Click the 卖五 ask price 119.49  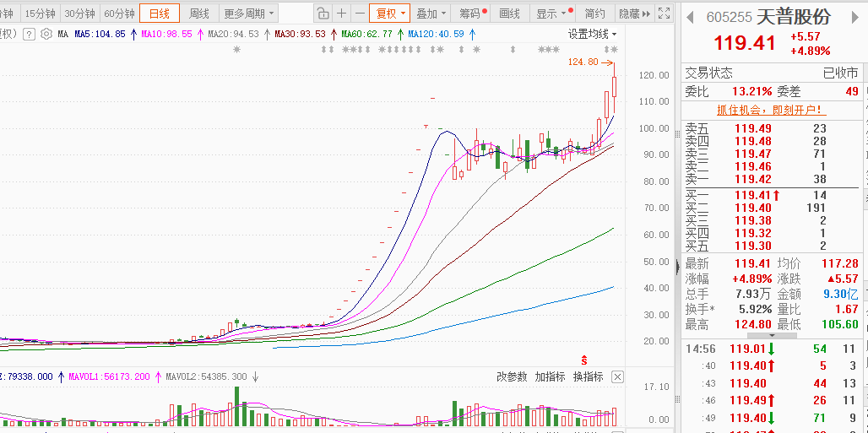(x=753, y=128)
